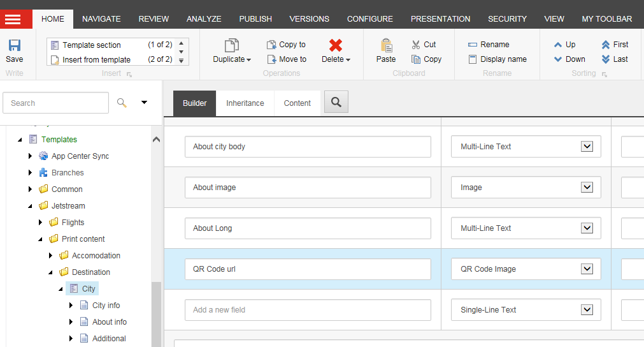Open the SECURITY ribbon tab
This screenshot has width=644, height=347.
[x=507, y=19]
